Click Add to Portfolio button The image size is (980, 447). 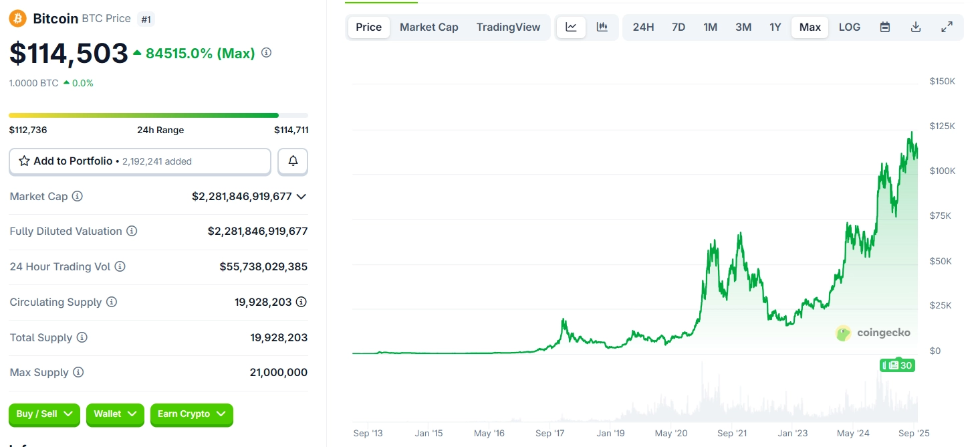(x=140, y=161)
